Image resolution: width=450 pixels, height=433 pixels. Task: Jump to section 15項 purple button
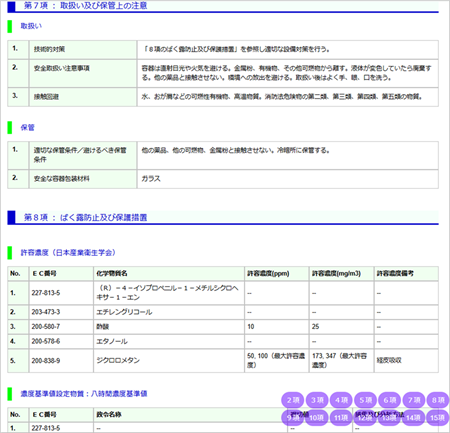[x=438, y=418]
